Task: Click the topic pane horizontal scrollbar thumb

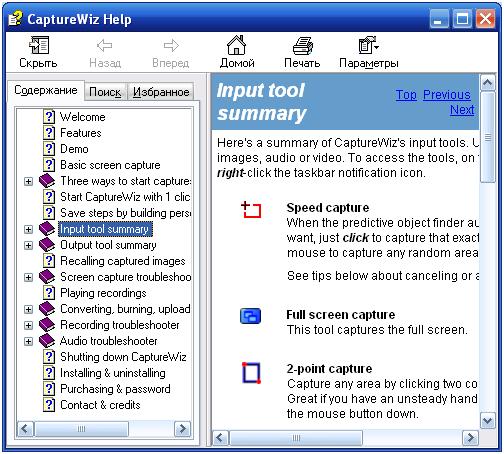Action: pyautogui.click(x=296, y=437)
